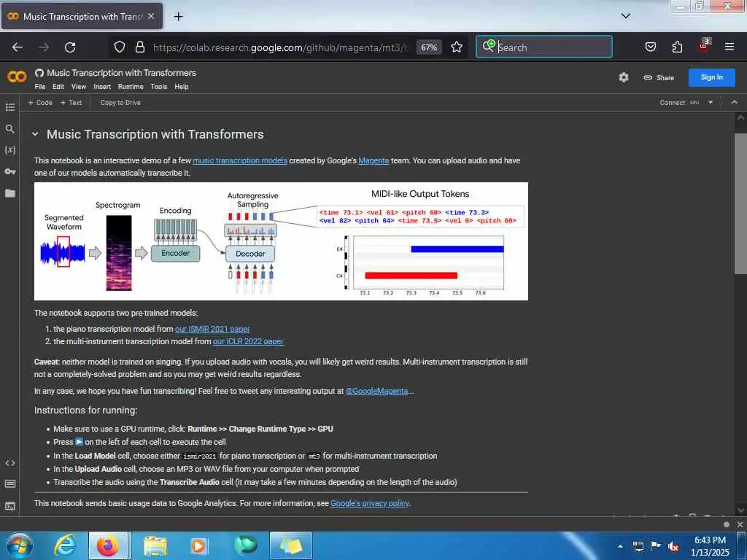List all tabs dropdown arrow
The image size is (747, 560).
point(626,16)
